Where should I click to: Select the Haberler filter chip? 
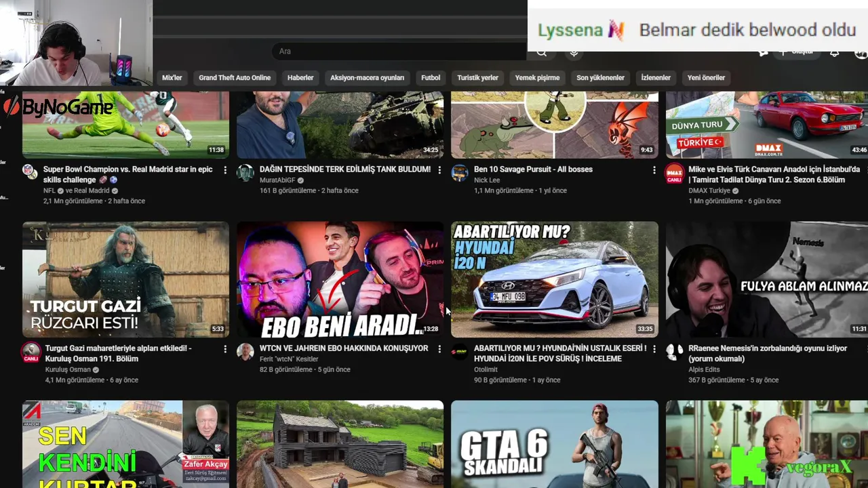[x=300, y=78]
